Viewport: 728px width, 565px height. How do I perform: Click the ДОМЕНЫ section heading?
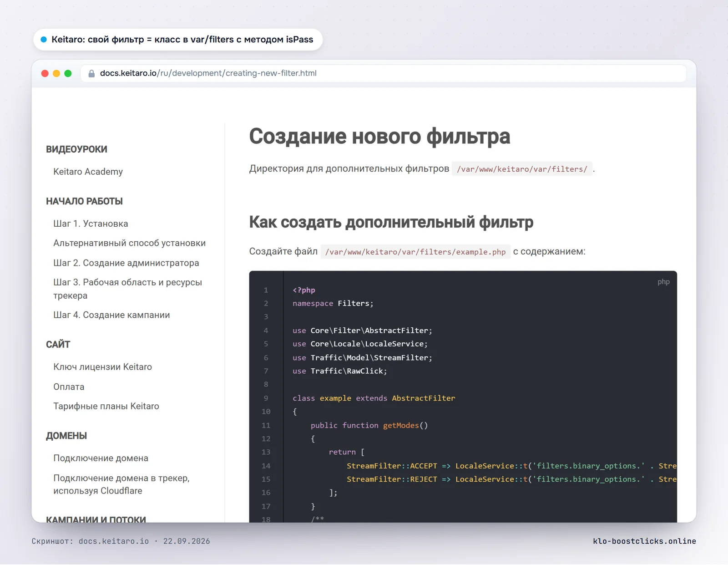pyautogui.click(x=66, y=436)
